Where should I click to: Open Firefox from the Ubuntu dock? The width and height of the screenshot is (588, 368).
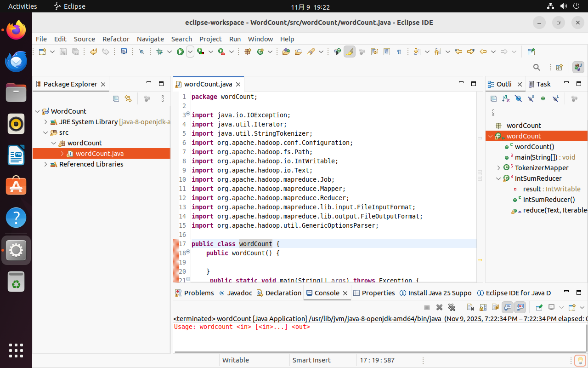tap(16, 30)
